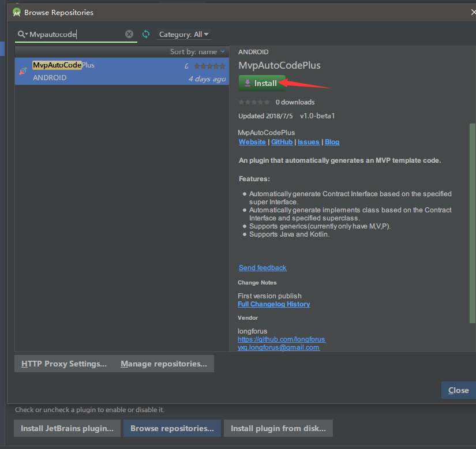The image size is (476, 449).
Task: Click Browse repositories button
Action: tap(172, 428)
